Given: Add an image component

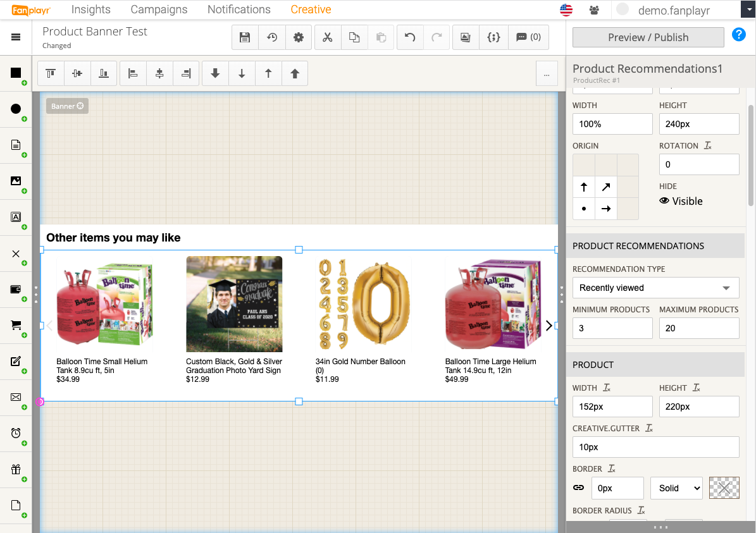Looking at the screenshot, I should tap(16, 181).
